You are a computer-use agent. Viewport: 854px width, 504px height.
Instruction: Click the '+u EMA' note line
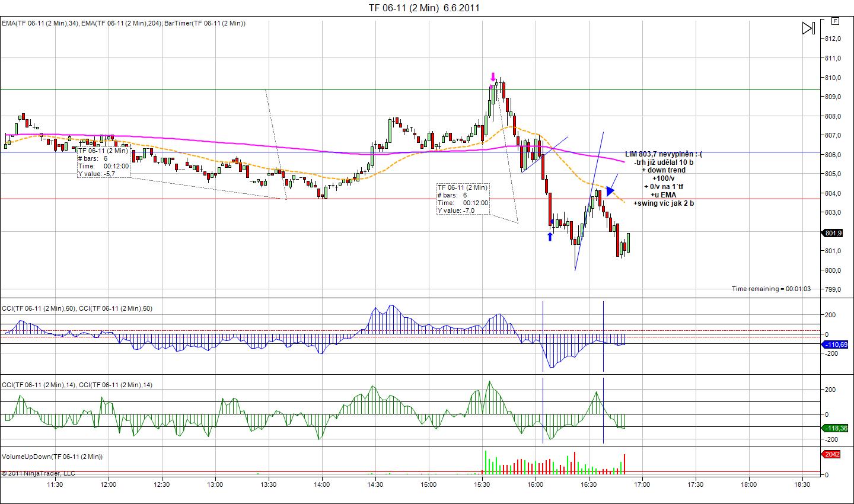pyautogui.click(x=664, y=195)
